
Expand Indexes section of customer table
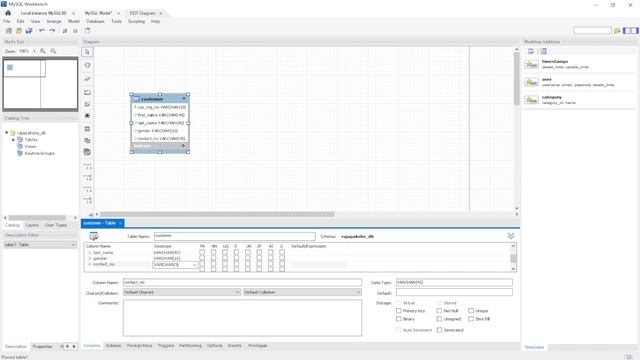183,146
